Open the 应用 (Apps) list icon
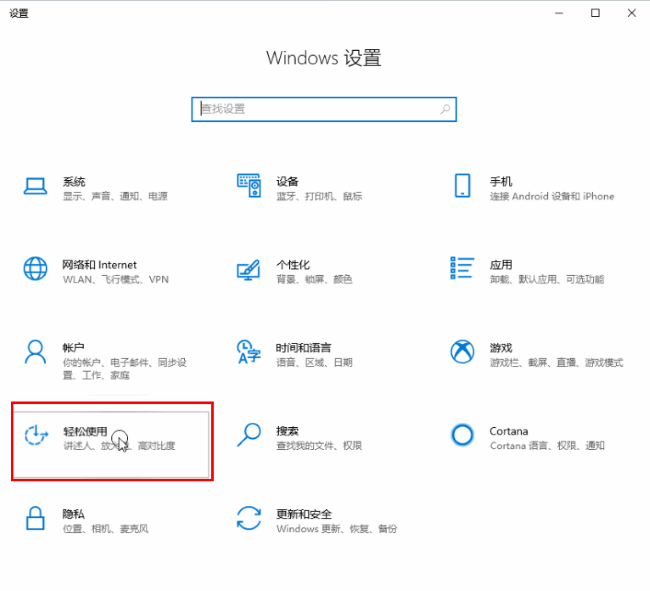Screen dimensions: 650x591 tap(462, 268)
